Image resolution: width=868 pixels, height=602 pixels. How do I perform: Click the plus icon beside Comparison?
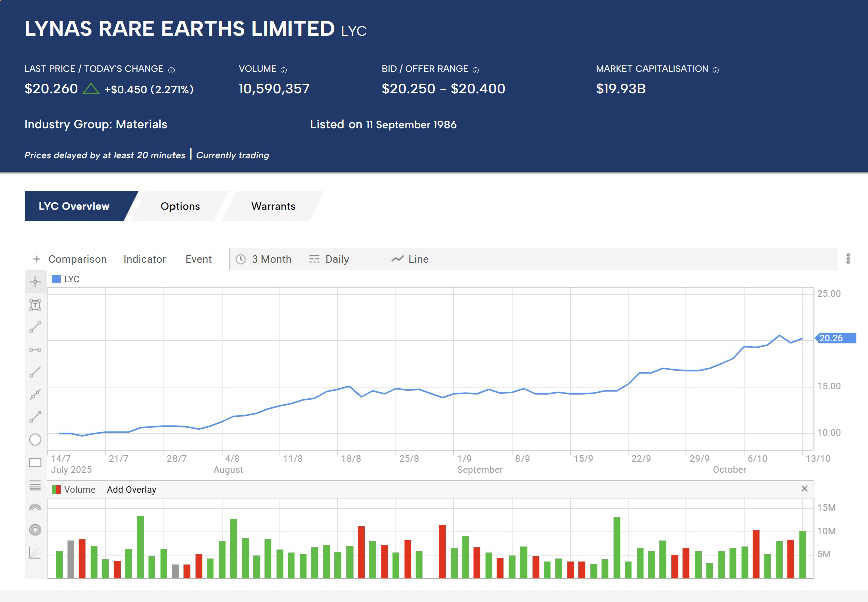pos(36,259)
